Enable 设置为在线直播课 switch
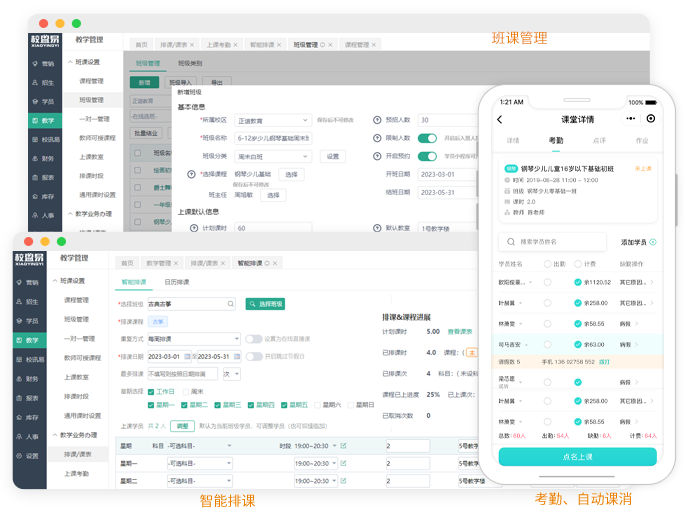 pyautogui.click(x=254, y=339)
